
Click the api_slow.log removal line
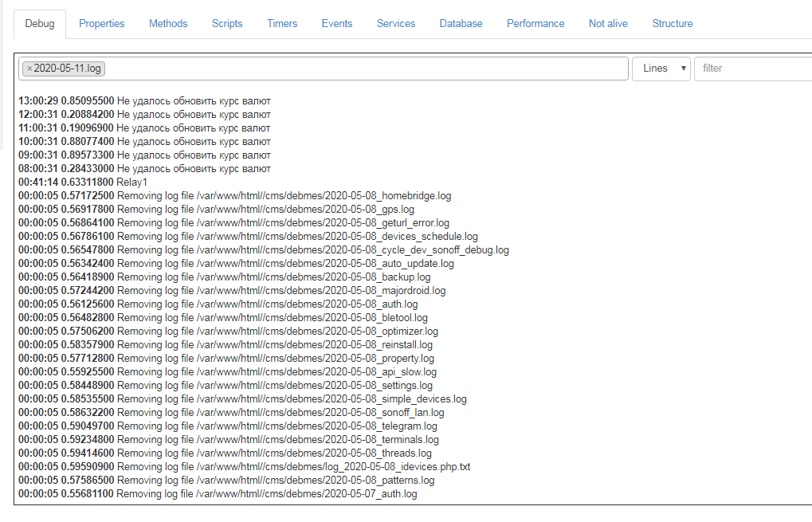227,372
